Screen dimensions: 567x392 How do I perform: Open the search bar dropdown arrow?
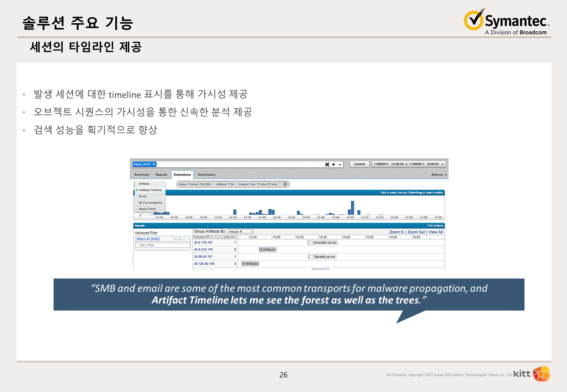340,165
